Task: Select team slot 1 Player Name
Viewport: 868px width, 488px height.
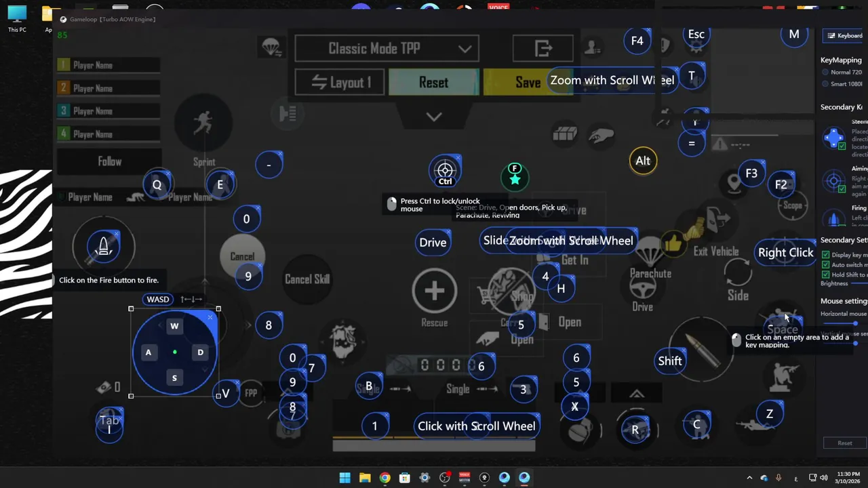Action: [x=108, y=65]
